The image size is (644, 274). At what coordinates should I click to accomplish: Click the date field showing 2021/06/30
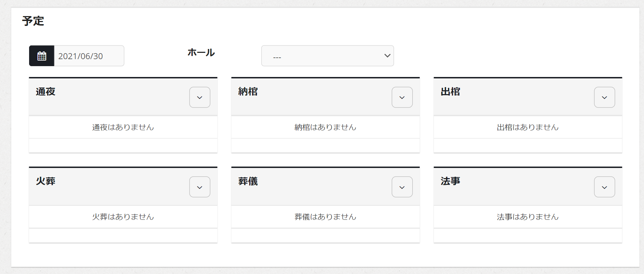click(89, 56)
